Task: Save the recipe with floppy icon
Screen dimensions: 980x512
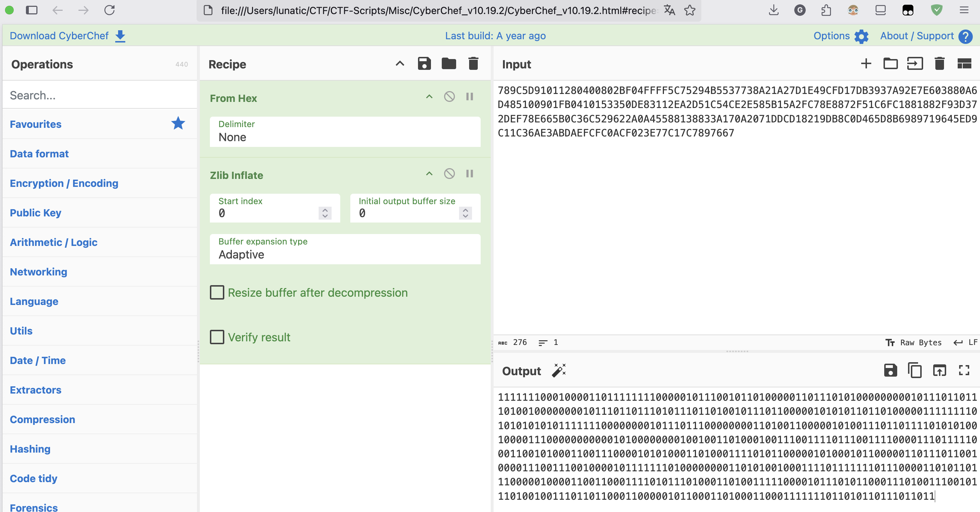Action: point(424,63)
